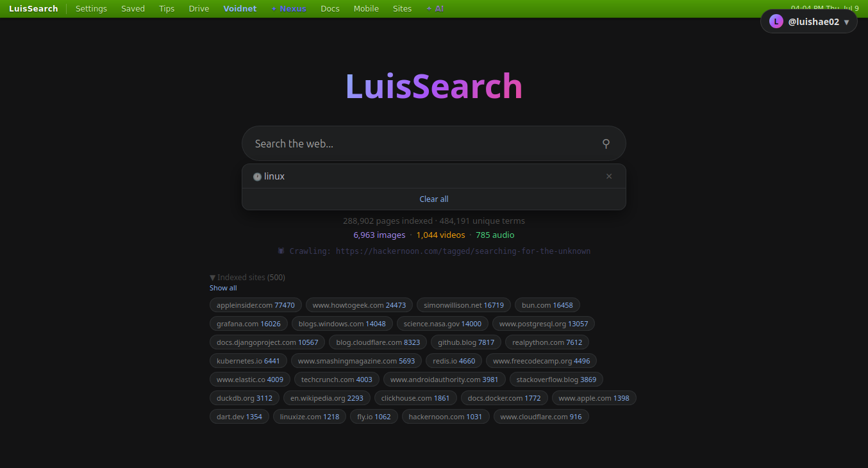Open the AI menu item
Viewport: 868px width, 468px height.
(x=435, y=9)
